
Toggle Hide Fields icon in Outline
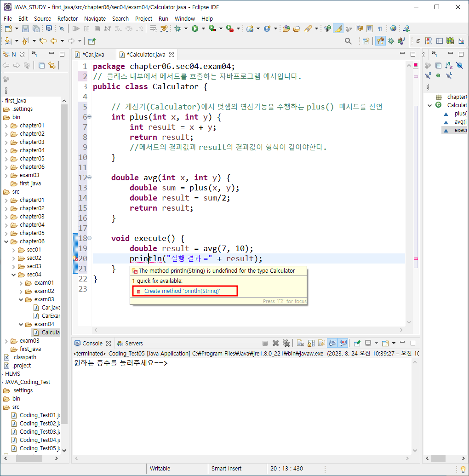pos(460,65)
